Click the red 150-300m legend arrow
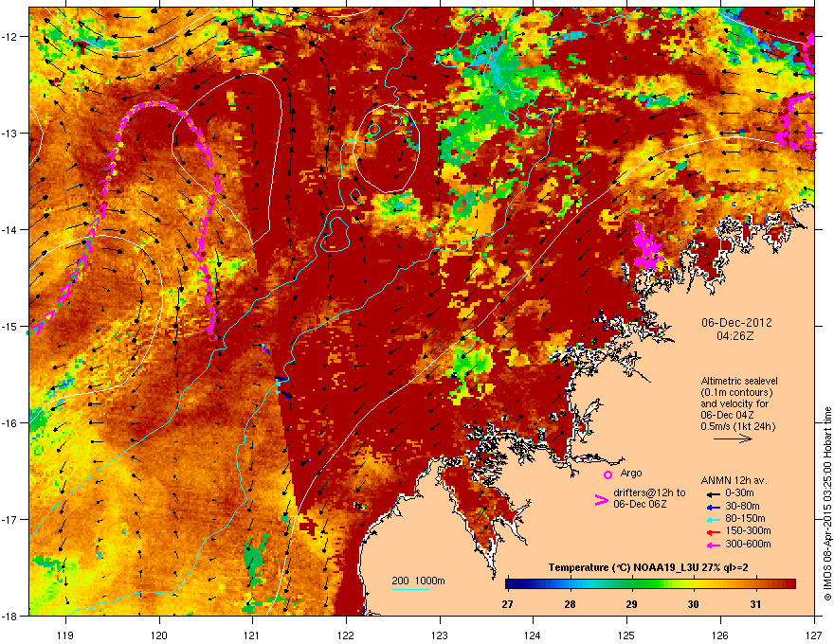 713,532
